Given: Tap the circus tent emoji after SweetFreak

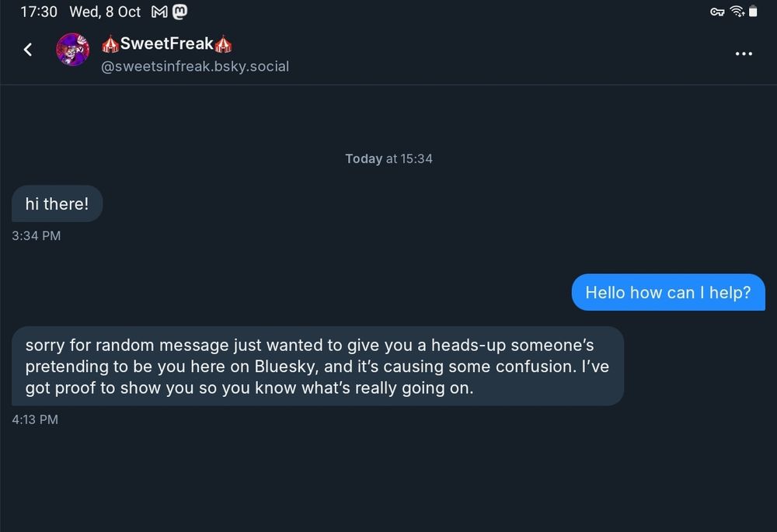Looking at the screenshot, I should [223, 44].
